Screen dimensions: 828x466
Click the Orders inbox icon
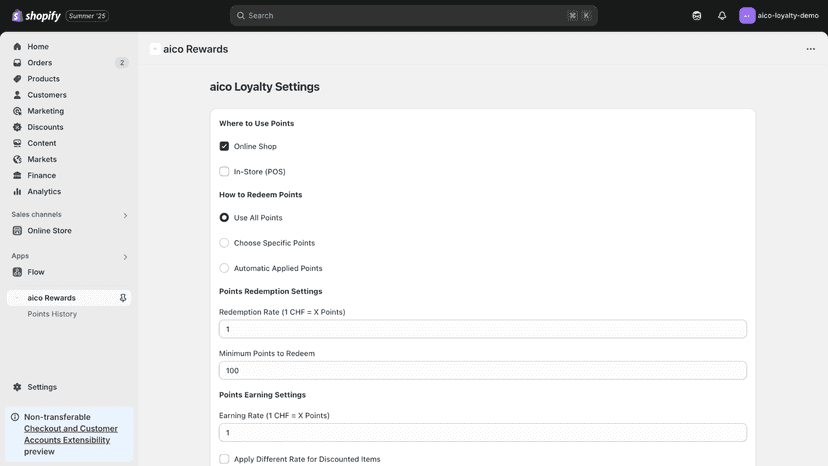[17, 62]
